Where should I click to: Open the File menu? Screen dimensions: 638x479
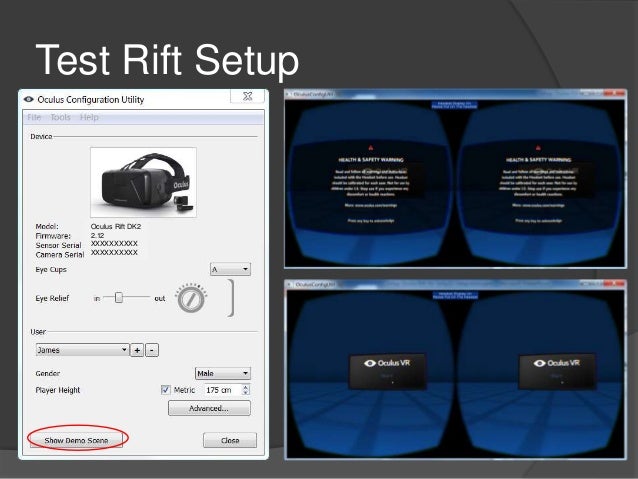tap(34, 117)
